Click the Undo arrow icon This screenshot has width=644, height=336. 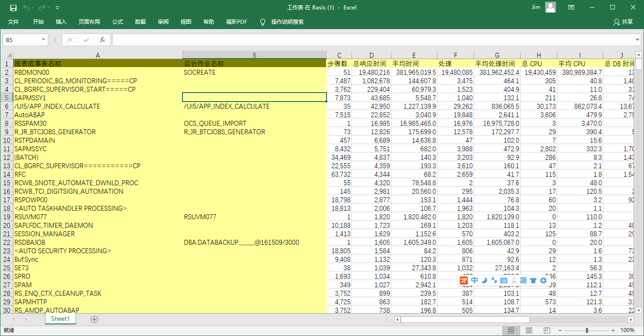[x=26, y=8]
